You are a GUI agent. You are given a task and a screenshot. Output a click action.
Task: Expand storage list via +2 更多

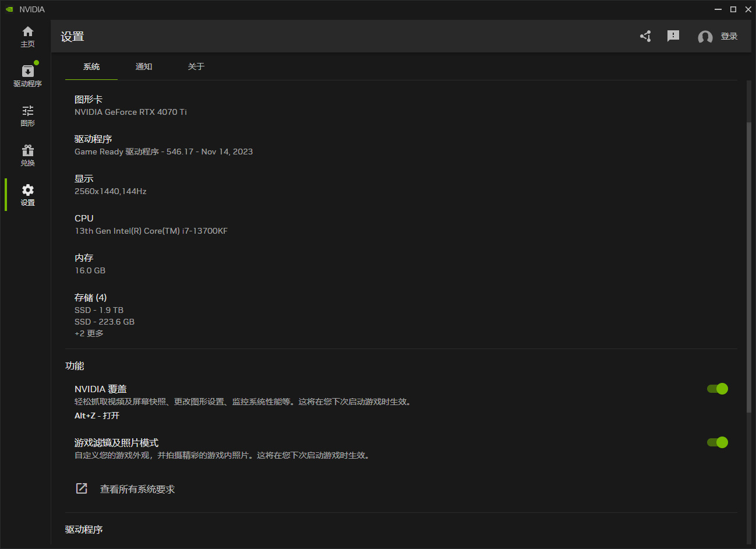click(x=89, y=333)
